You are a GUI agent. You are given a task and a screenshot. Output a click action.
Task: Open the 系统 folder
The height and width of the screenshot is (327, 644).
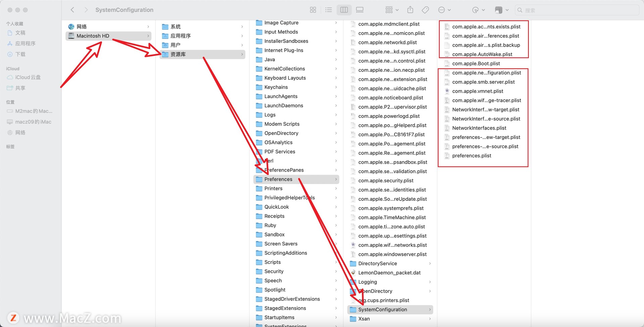click(x=202, y=27)
